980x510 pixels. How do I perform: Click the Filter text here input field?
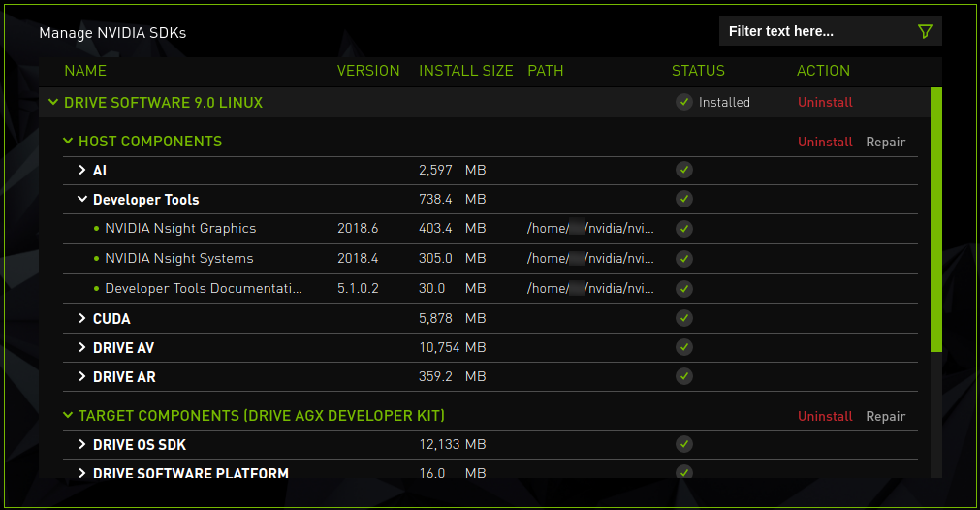(x=814, y=32)
